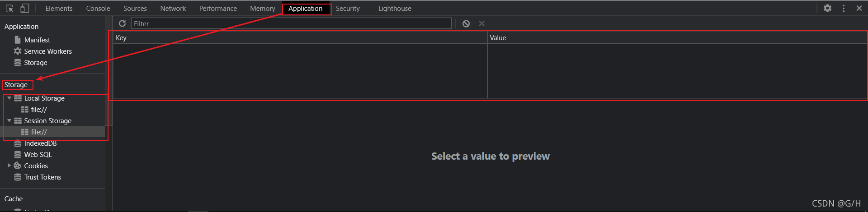The height and width of the screenshot is (212, 868).
Task: Click the clear all storage icon
Action: pos(466,23)
